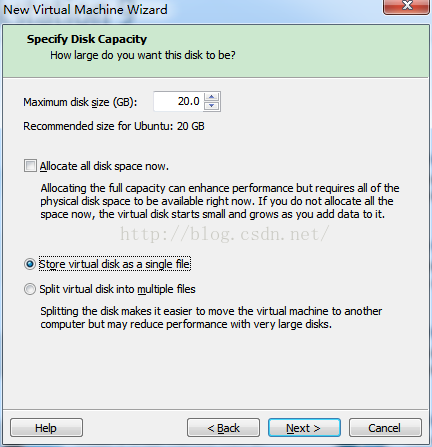Image resolution: width=432 pixels, height=447 pixels.
Task: Cancel the New Virtual Machine Wizard
Action: pyautogui.click(x=385, y=428)
